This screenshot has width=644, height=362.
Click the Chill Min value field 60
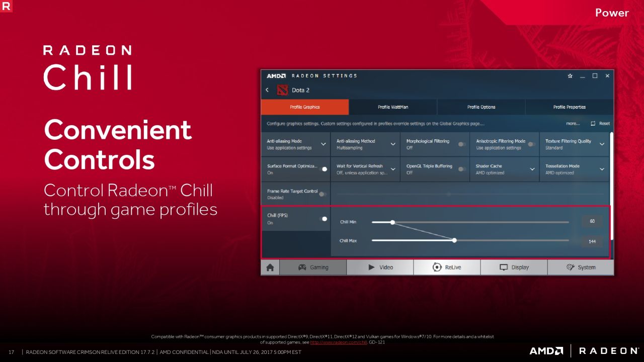point(592,222)
